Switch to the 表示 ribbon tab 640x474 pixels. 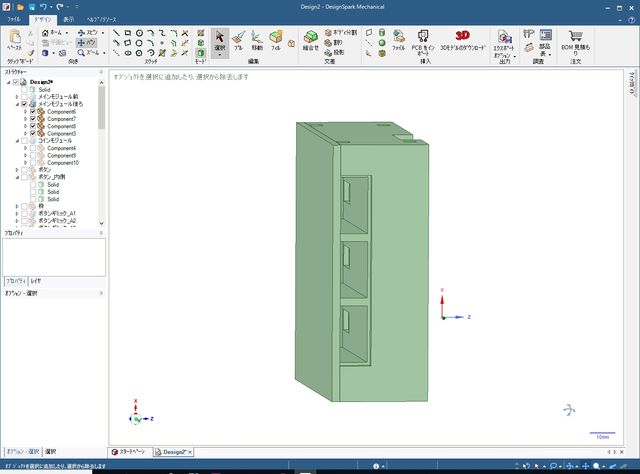click(x=69, y=19)
